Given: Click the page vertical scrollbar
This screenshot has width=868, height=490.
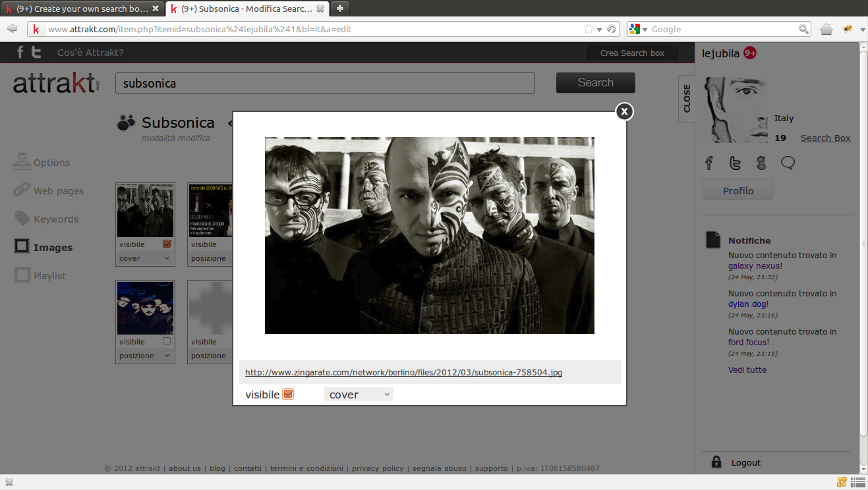Looking at the screenshot, I should pos(863,244).
